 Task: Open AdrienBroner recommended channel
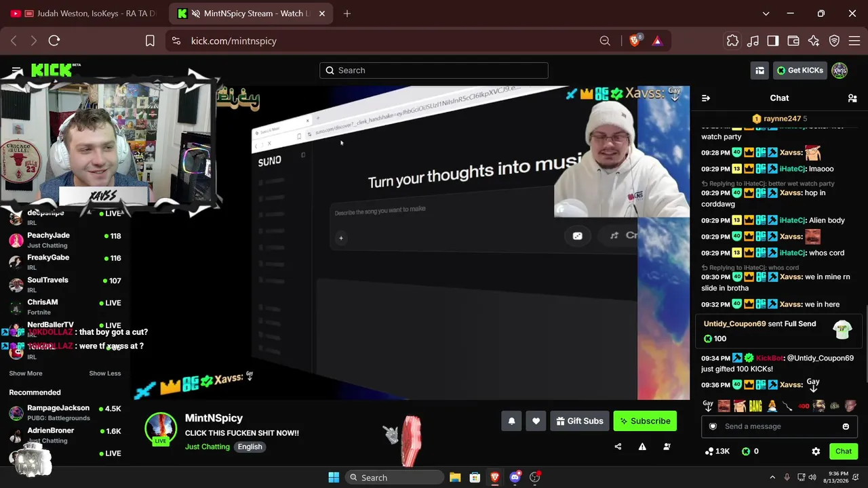click(65, 435)
